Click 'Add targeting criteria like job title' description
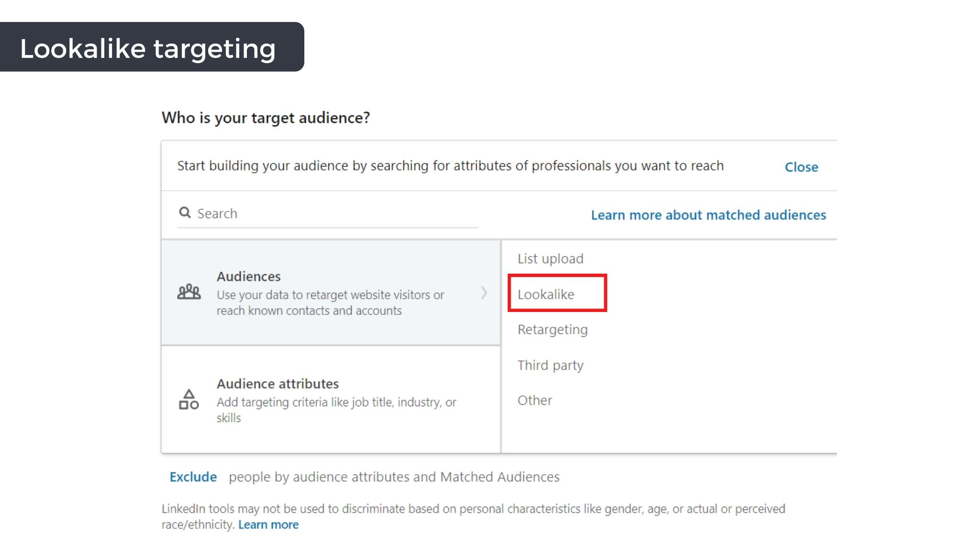The image size is (980, 555). point(336,410)
